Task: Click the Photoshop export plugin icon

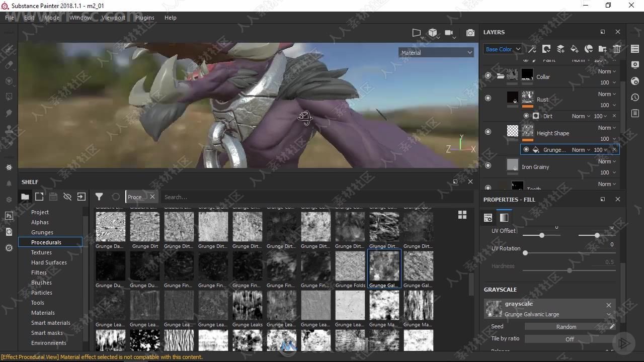Action: pos(9,216)
